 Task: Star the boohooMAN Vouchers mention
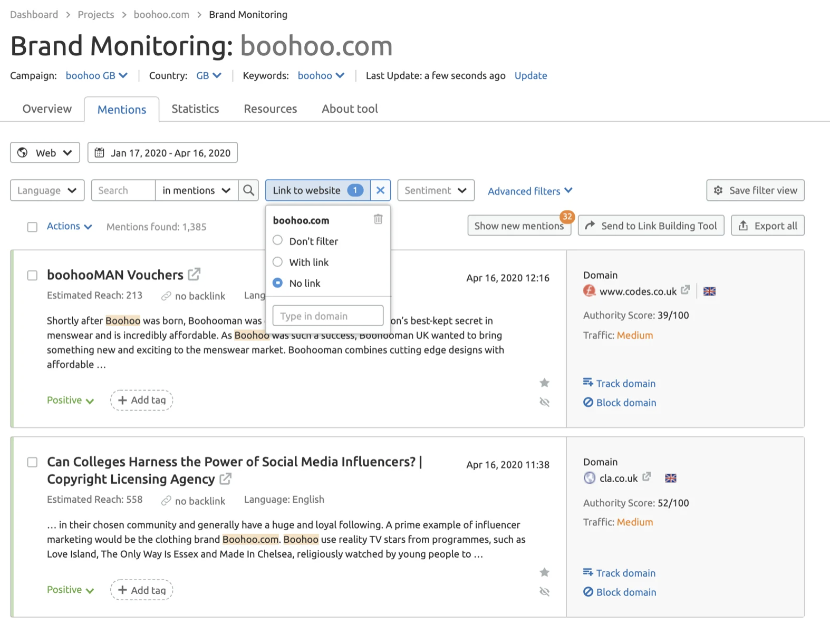pyautogui.click(x=545, y=383)
